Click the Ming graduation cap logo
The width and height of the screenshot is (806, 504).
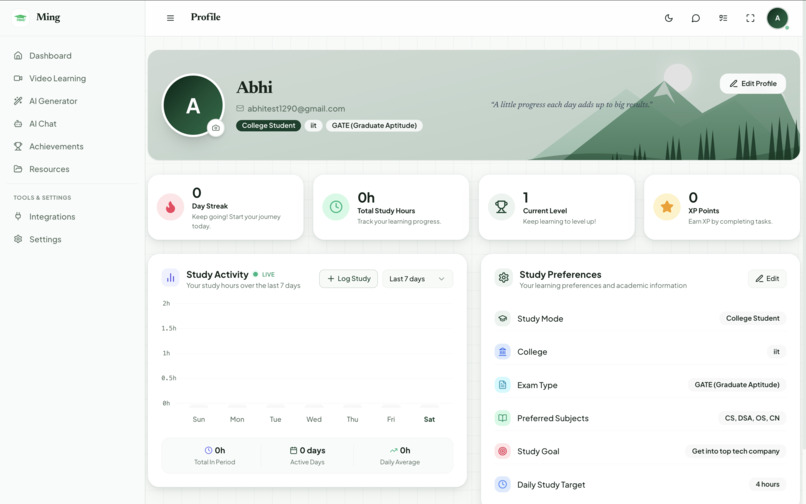click(21, 17)
